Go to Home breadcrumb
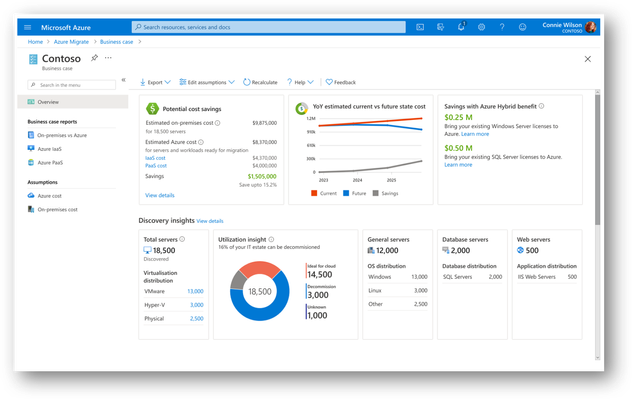 35,42
